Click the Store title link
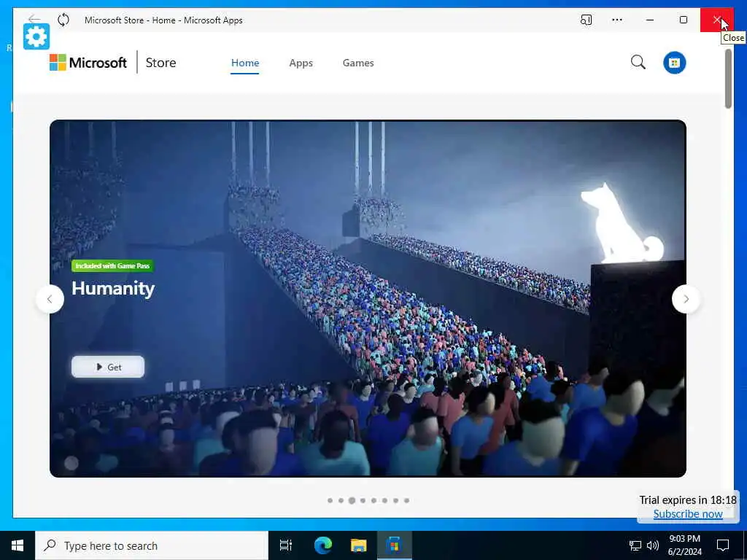The height and width of the screenshot is (560, 747). [x=160, y=63]
